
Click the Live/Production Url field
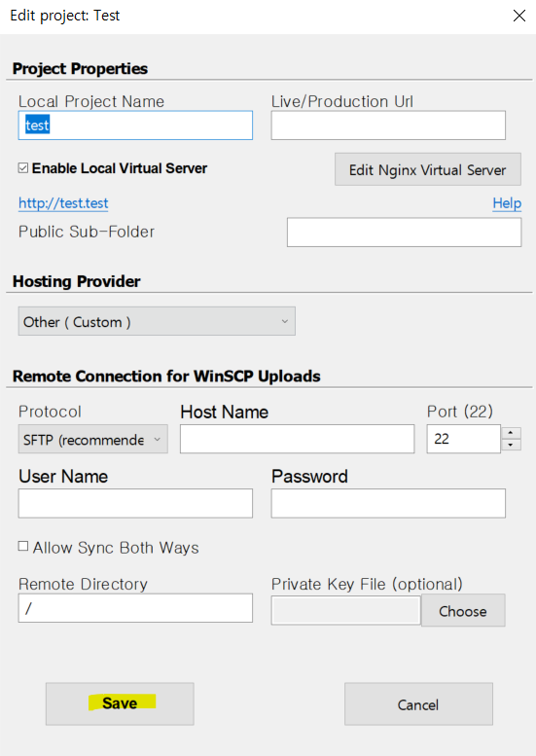tap(388, 126)
